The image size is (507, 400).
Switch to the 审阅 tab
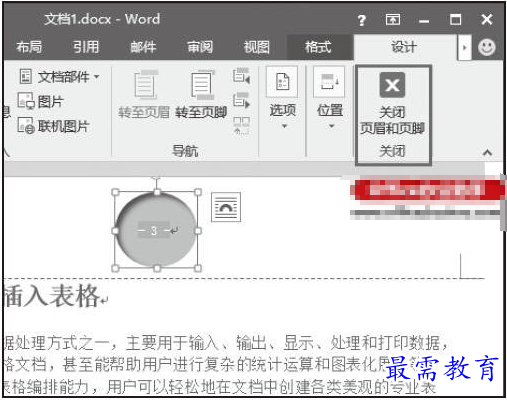200,47
